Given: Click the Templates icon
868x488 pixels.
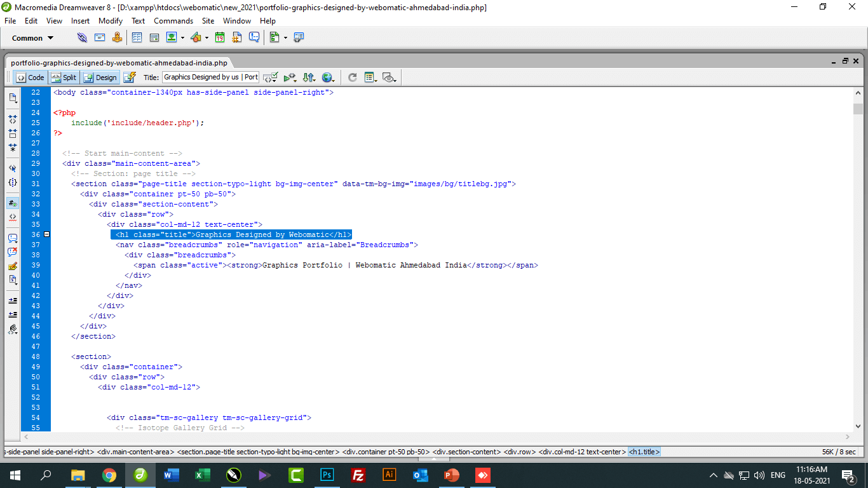Looking at the screenshot, I should (275, 37).
